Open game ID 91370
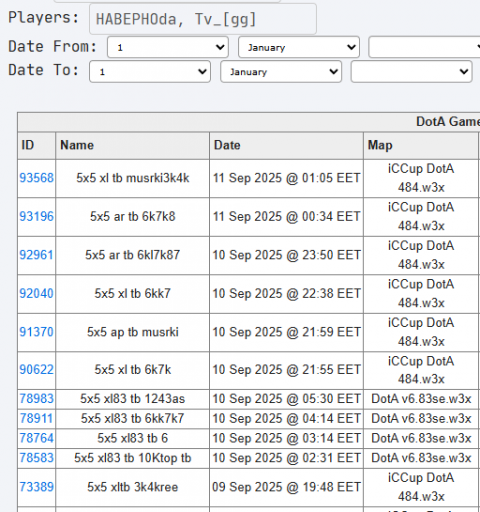 [x=36, y=332]
